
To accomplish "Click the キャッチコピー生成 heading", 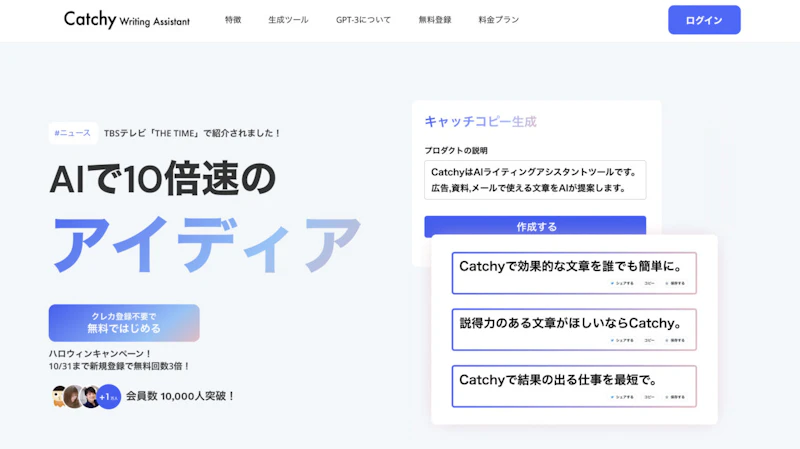I will (481, 121).
